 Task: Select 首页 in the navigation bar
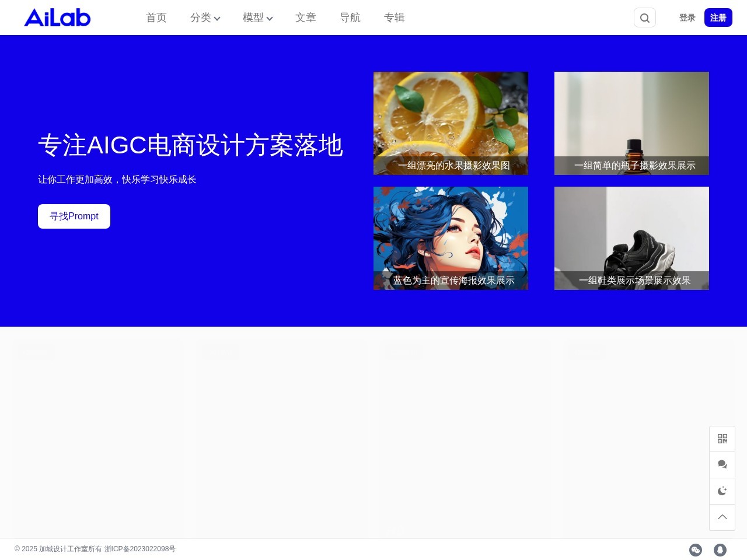coord(156,17)
